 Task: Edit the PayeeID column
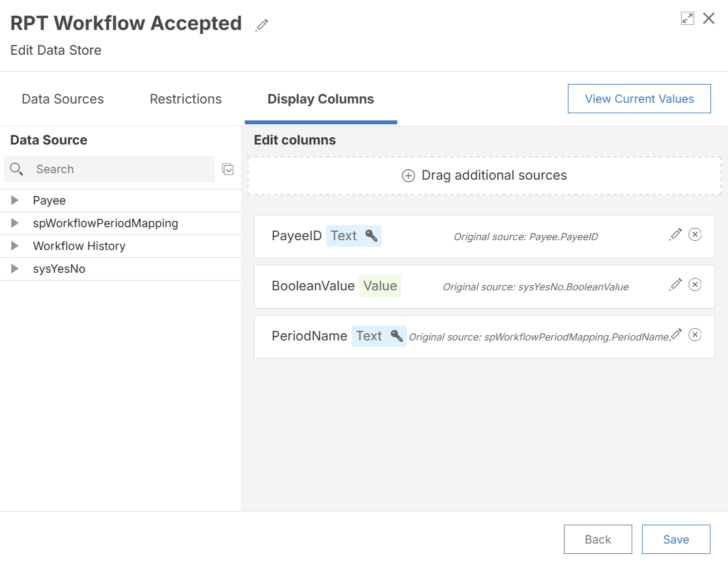coord(676,234)
